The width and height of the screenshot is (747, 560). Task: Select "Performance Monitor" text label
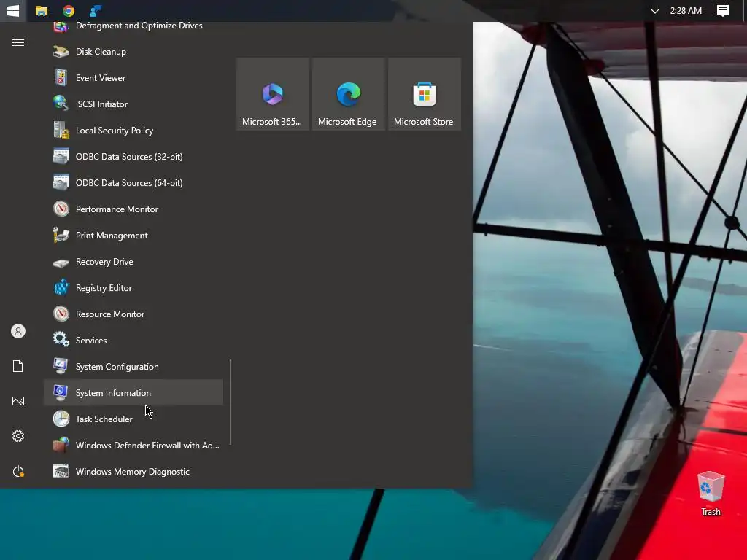[x=117, y=209]
